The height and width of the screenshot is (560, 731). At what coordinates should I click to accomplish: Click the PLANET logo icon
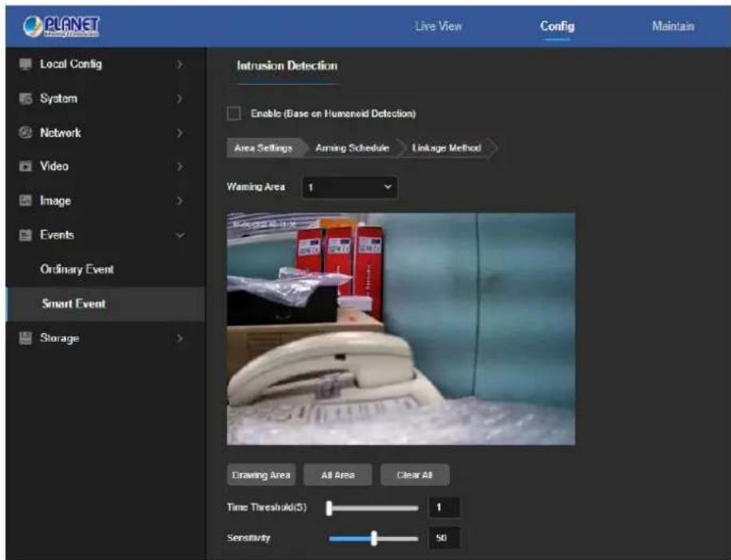coord(61,26)
